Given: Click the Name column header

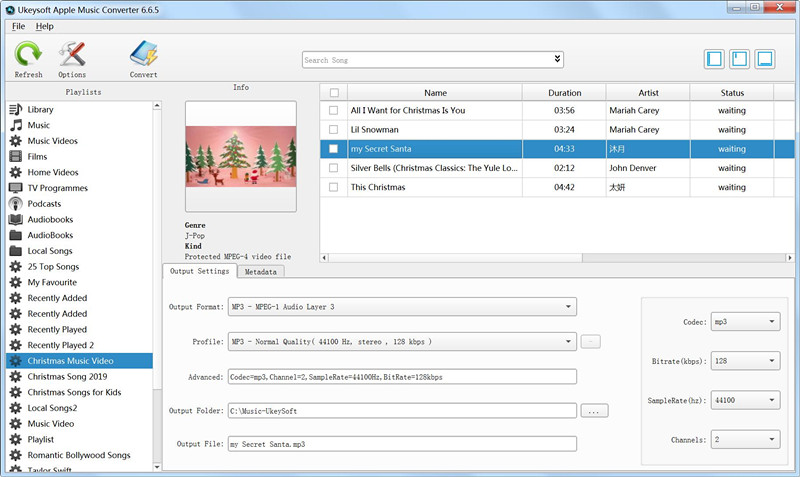Looking at the screenshot, I should pyautogui.click(x=435, y=92).
